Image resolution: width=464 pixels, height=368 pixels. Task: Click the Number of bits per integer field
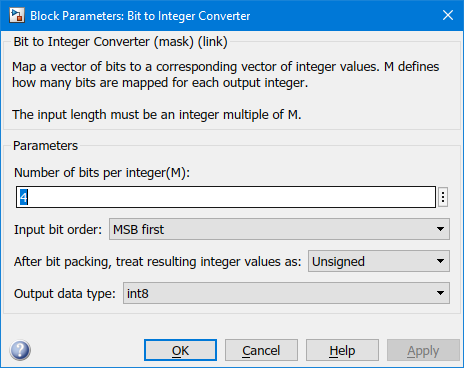[x=226, y=197]
